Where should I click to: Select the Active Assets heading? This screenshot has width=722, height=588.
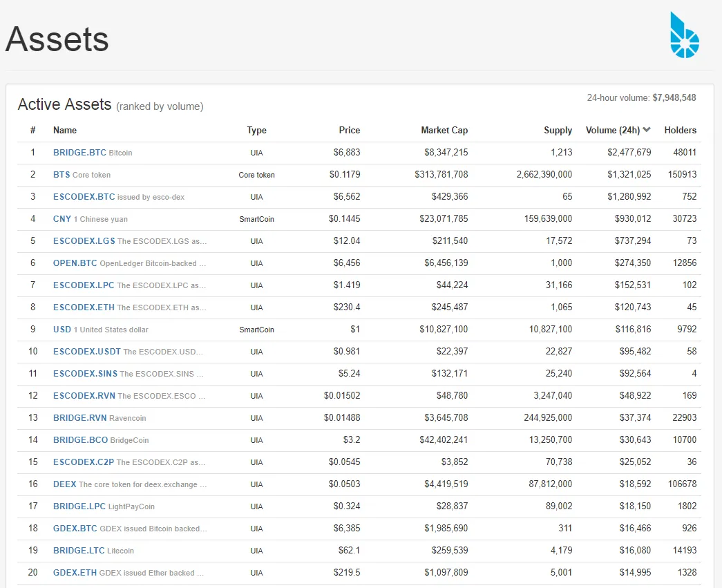tap(64, 104)
